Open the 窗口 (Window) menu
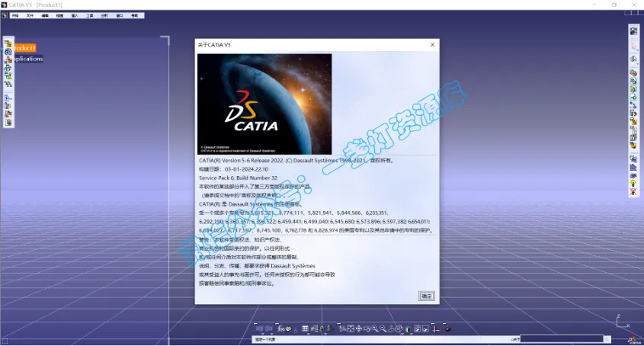Viewport: 644px width, 346px height. pos(120,15)
